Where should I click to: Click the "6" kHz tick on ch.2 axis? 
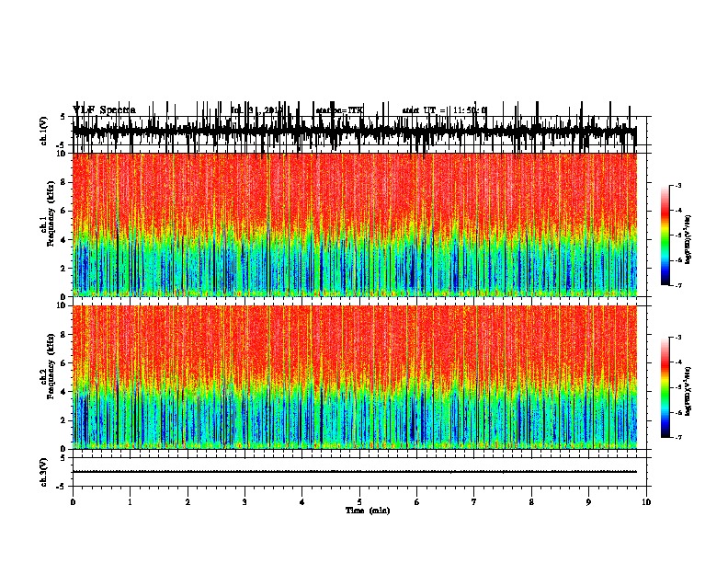coord(64,362)
